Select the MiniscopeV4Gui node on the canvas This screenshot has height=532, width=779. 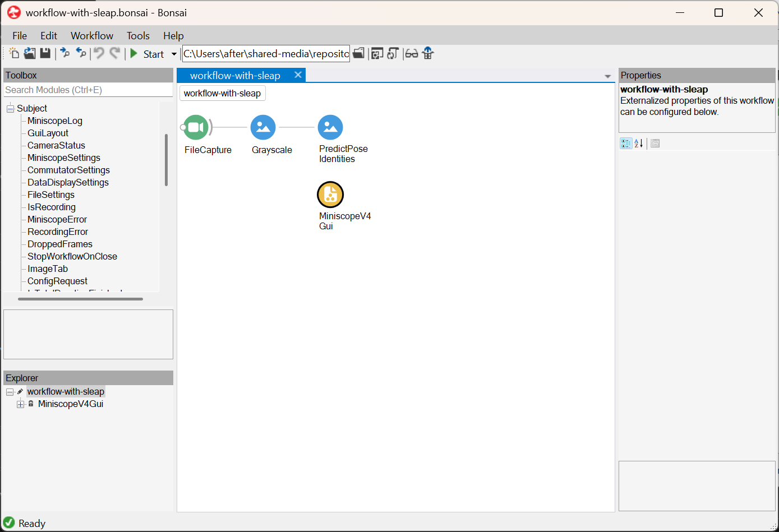pyautogui.click(x=330, y=195)
